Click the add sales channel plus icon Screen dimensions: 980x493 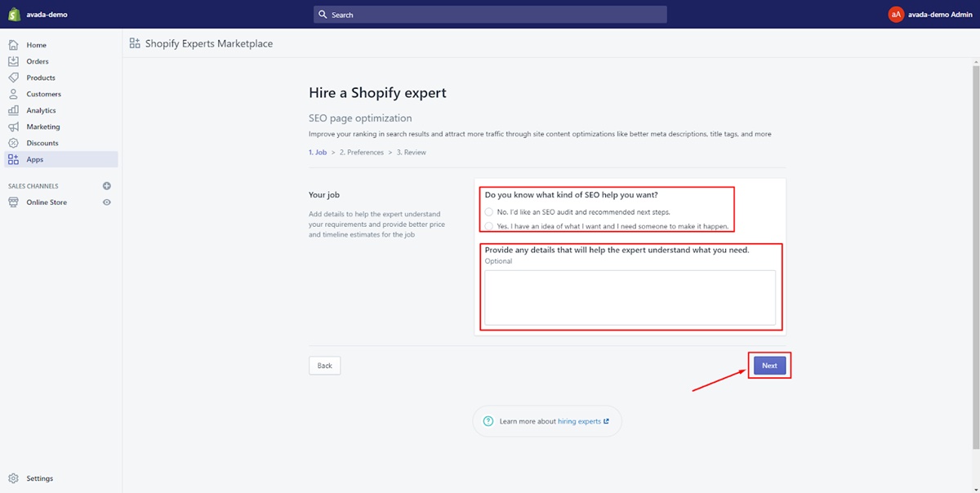pos(106,186)
